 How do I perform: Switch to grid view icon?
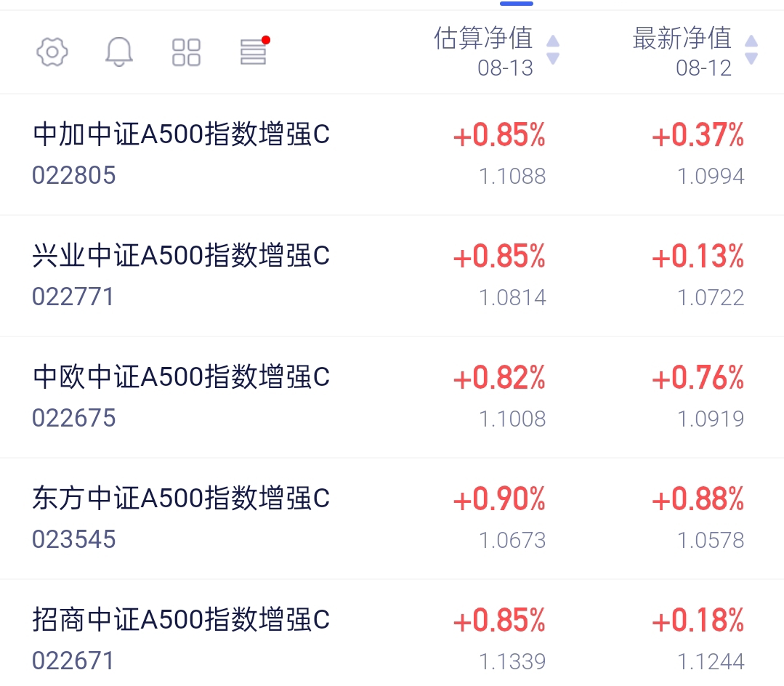tap(186, 52)
